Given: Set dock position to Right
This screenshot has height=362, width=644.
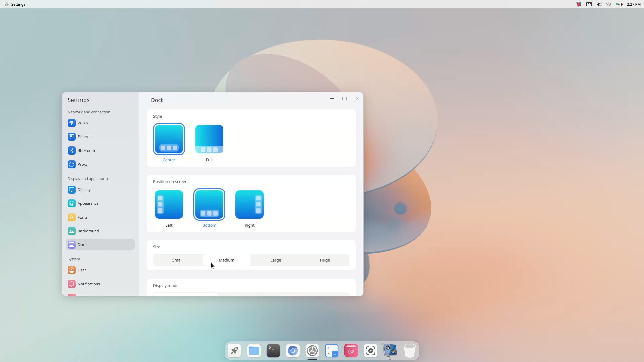Looking at the screenshot, I should [249, 204].
